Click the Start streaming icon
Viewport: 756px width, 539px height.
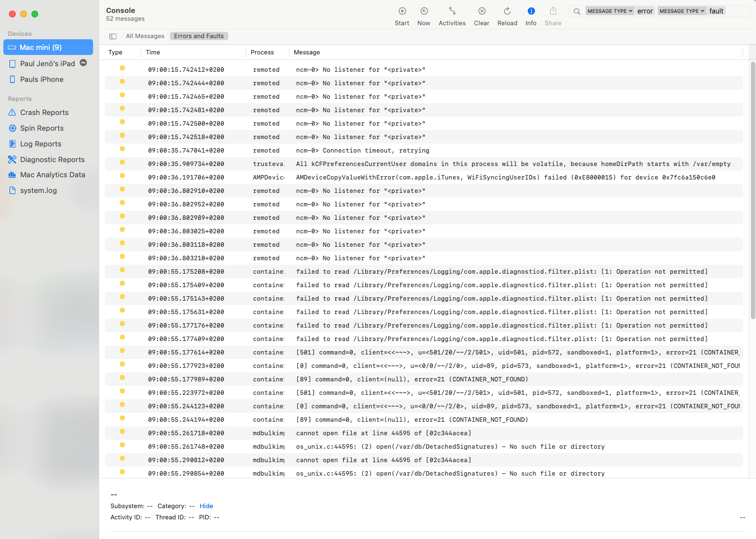click(402, 11)
